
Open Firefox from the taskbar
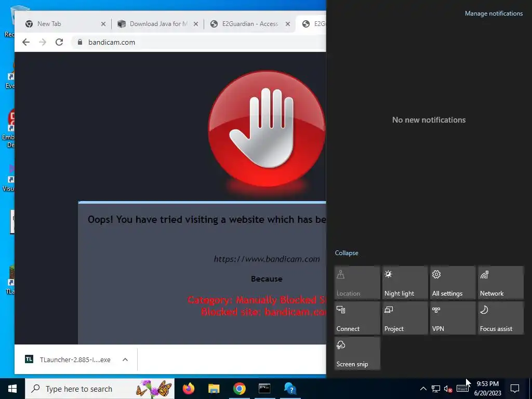[x=189, y=389]
